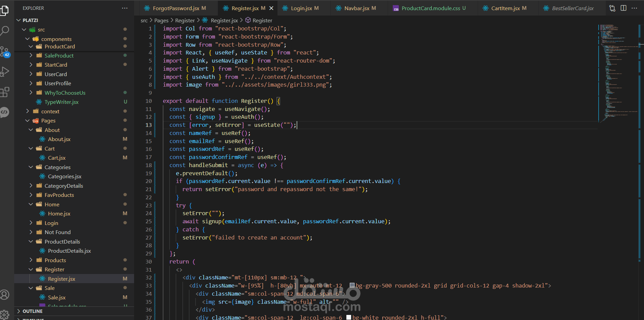644x320 pixels.
Task: Expand the Products folder
Action: (x=31, y=260)
